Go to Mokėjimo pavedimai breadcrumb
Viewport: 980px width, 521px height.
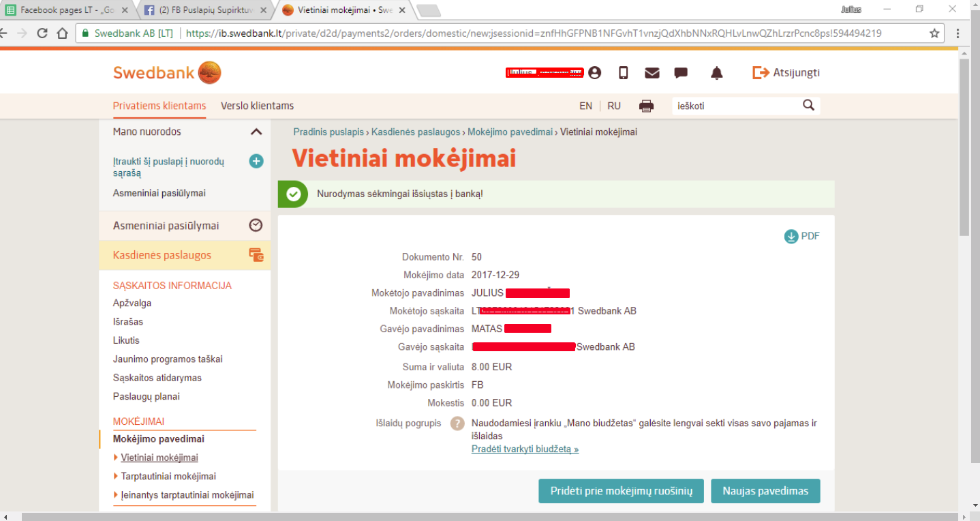tap(510, 132)
